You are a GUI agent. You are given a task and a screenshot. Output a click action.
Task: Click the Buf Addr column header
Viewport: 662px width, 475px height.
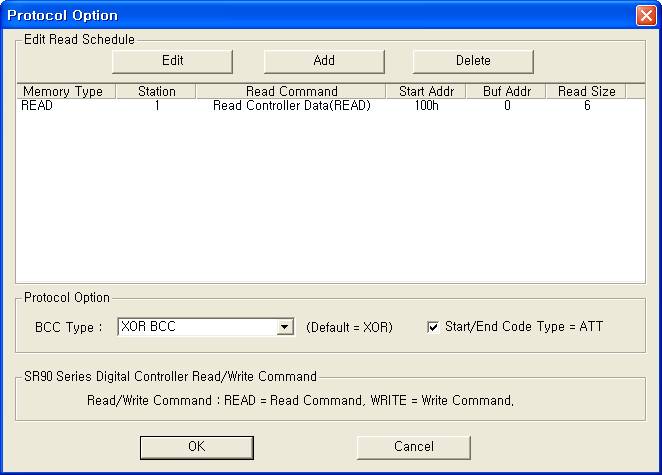tap(506, 91)
